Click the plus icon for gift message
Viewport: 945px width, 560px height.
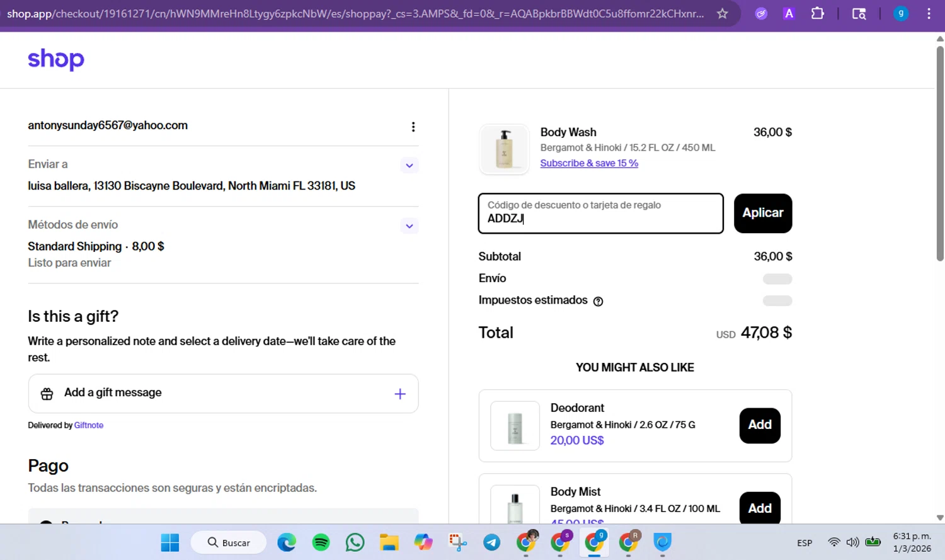pyautogui.click(x=400, y=394)
